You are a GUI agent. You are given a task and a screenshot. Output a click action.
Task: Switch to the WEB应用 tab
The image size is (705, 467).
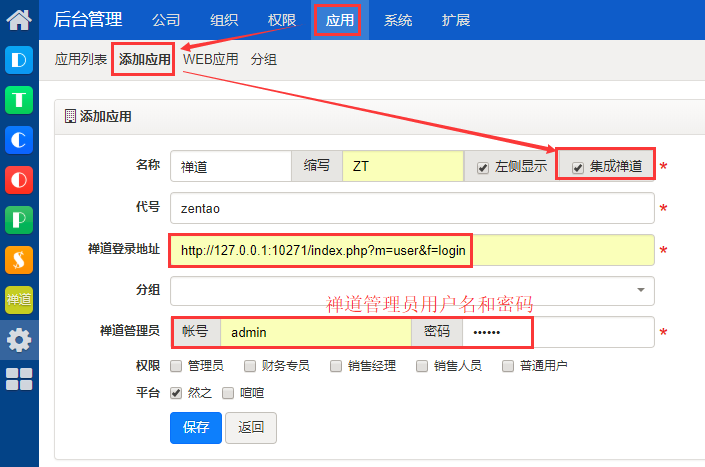(x=210, y=59)
